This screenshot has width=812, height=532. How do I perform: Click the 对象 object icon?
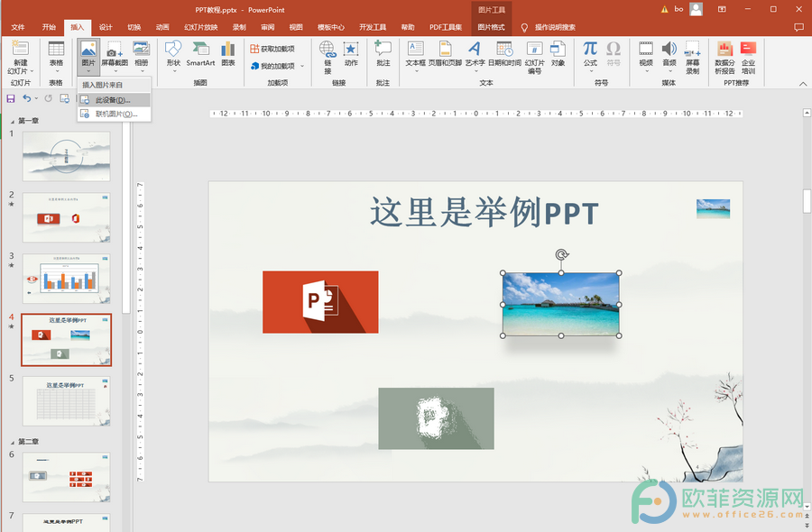[558, 49]
